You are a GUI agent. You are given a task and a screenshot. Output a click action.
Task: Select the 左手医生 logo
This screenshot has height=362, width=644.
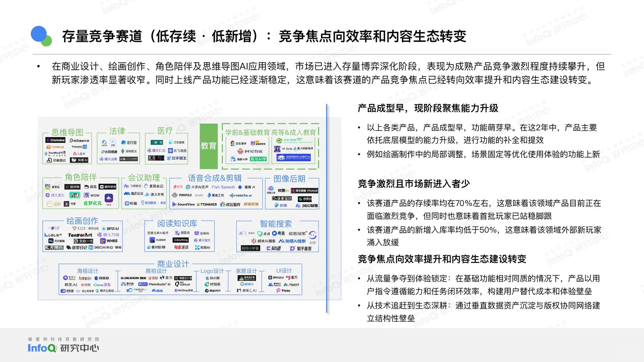click(x=177, y=158)
